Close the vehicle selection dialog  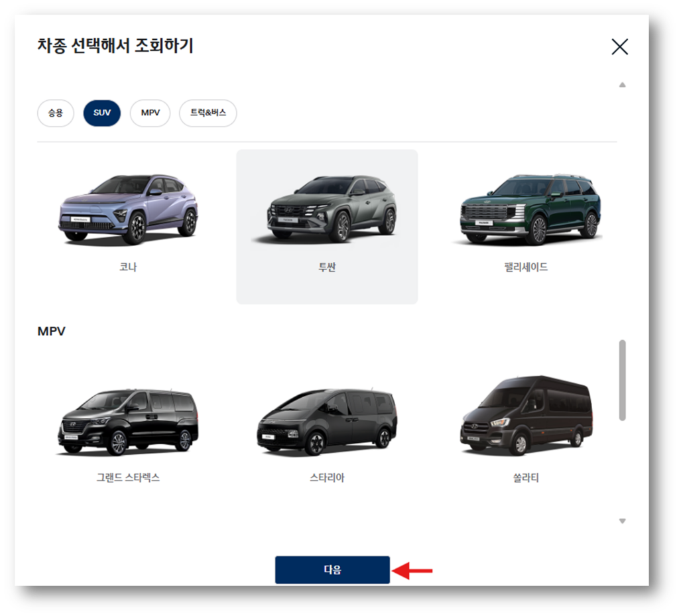[x=619, y=46]
